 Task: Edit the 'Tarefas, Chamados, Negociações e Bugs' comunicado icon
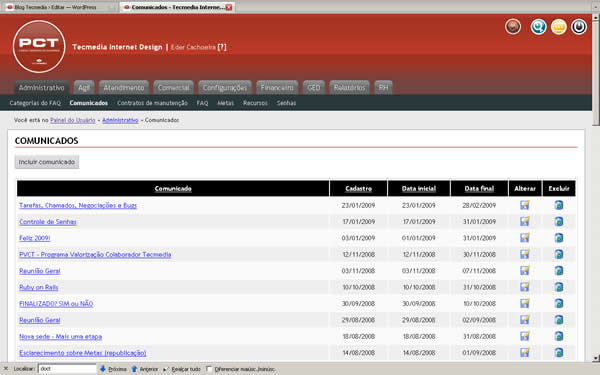tap(525, 205)
